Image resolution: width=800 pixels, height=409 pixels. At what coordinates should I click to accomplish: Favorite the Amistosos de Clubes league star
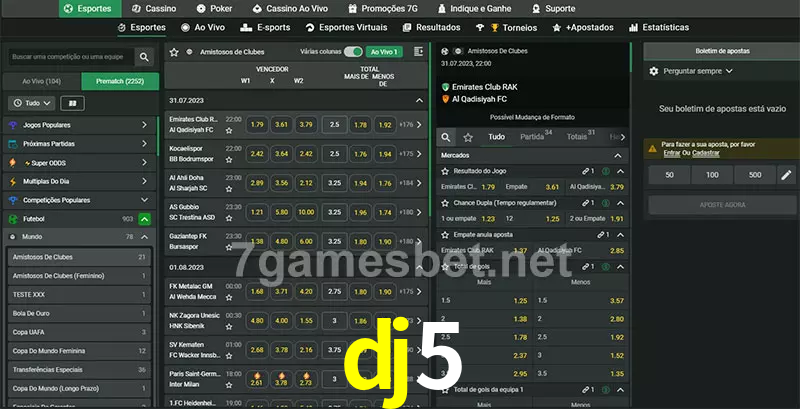[x=174, y=51]
